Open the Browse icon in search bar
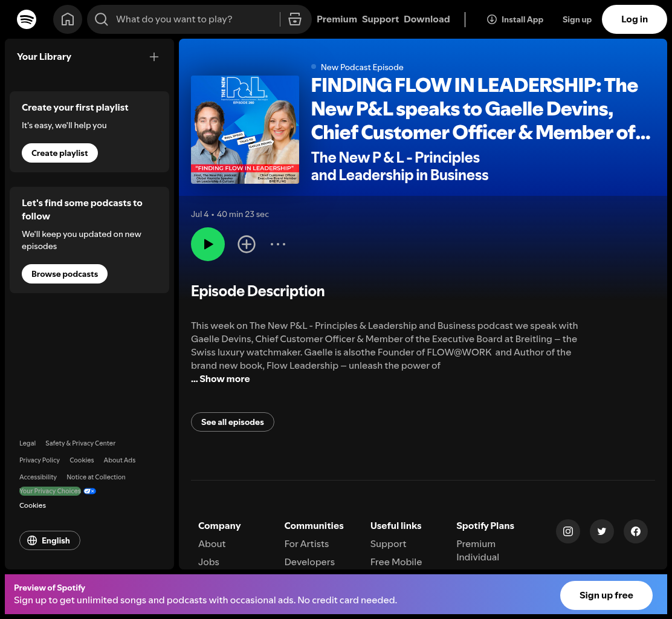Image resolution: width=672 pixels, height=619 pixels. coord(295,19)
